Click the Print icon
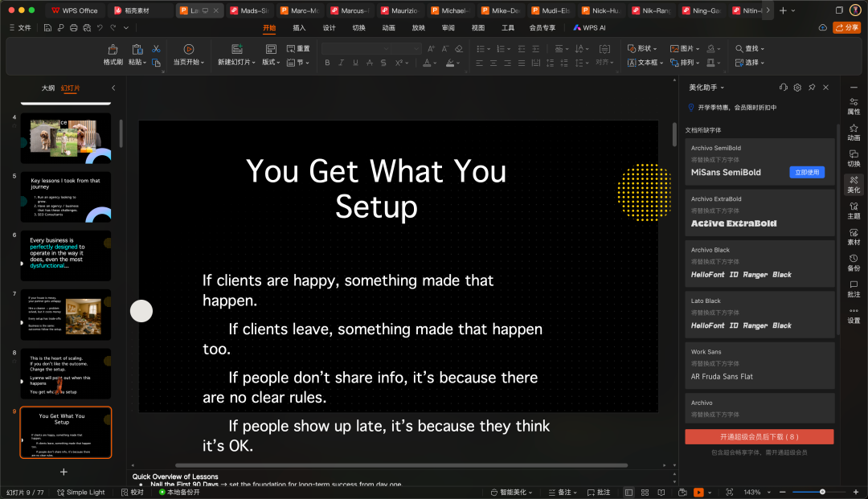 (x=74, y=27)
